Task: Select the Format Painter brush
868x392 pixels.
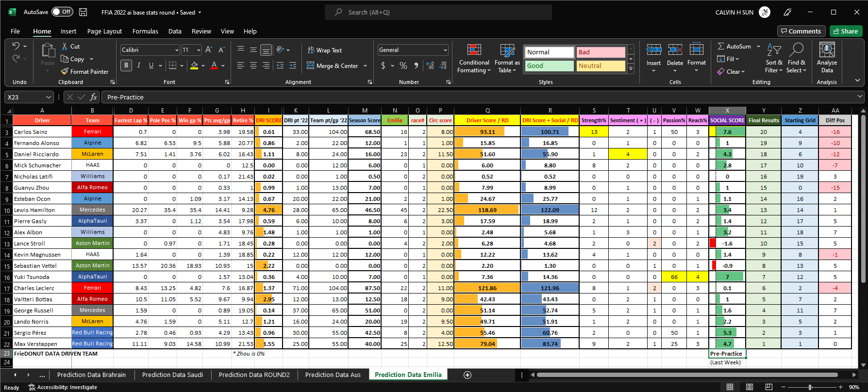Action: (65, 71)
